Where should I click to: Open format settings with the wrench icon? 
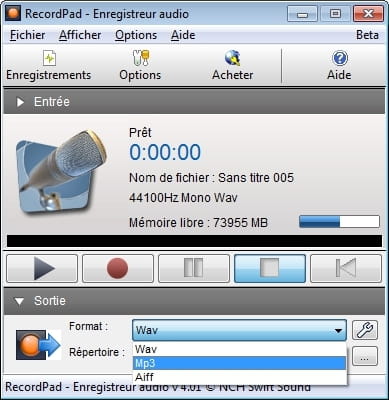[365, 330]
